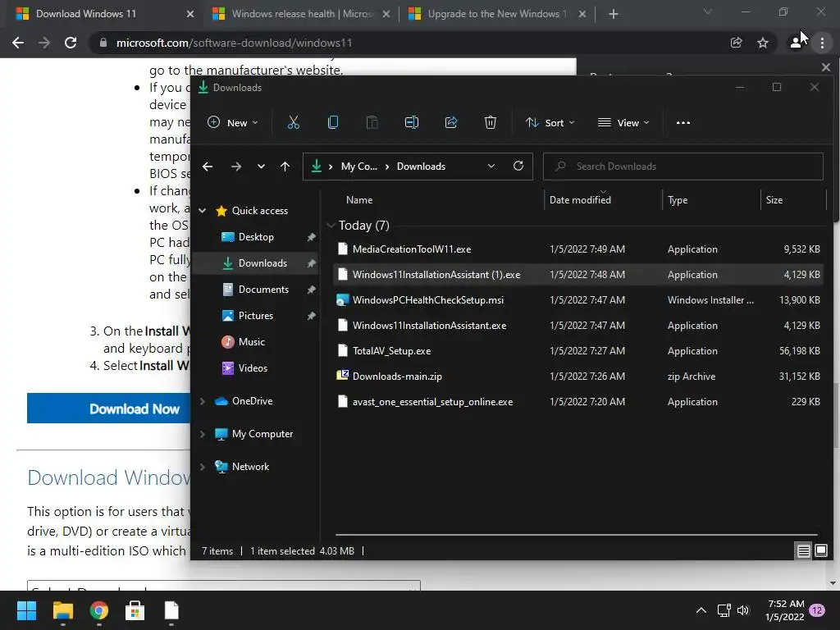Open the New dropdown in Explorer
The height and width of the screenshot is (630, 840).
233,123
